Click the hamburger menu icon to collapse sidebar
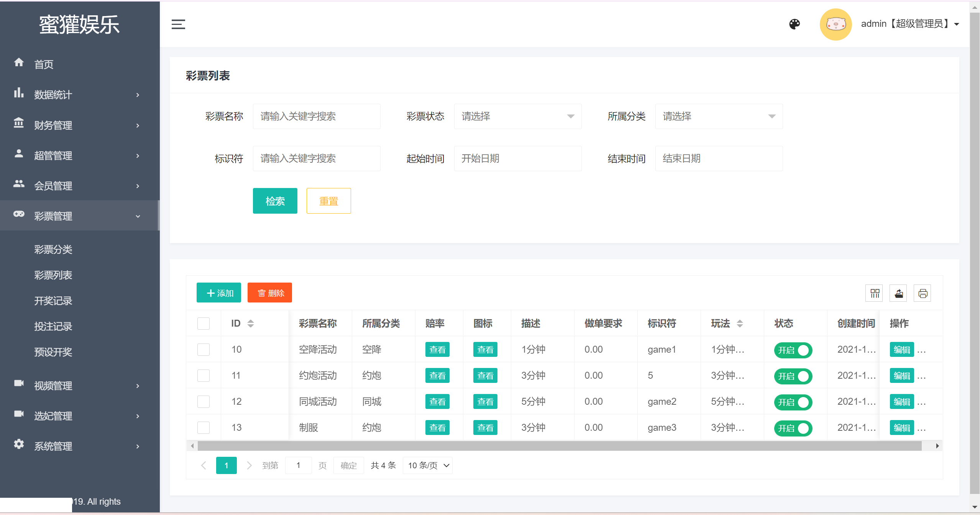The height and width of the screenshot is (515, 980). (178, 24)
